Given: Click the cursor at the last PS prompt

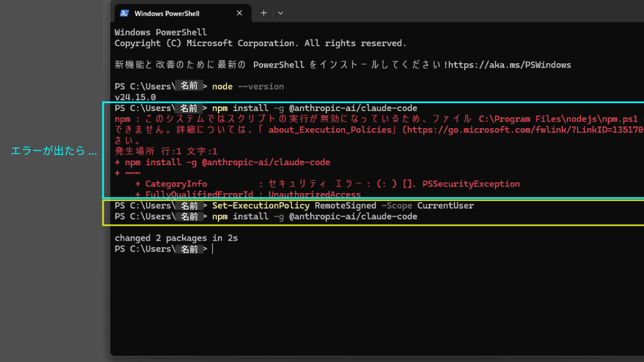Looking at the screenshot, I should pyautogui.click(x=213, y=249).
